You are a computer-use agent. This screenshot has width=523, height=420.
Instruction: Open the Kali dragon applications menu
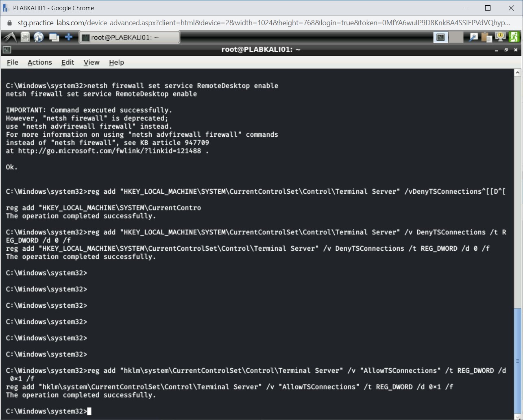[x=9, y=37]
